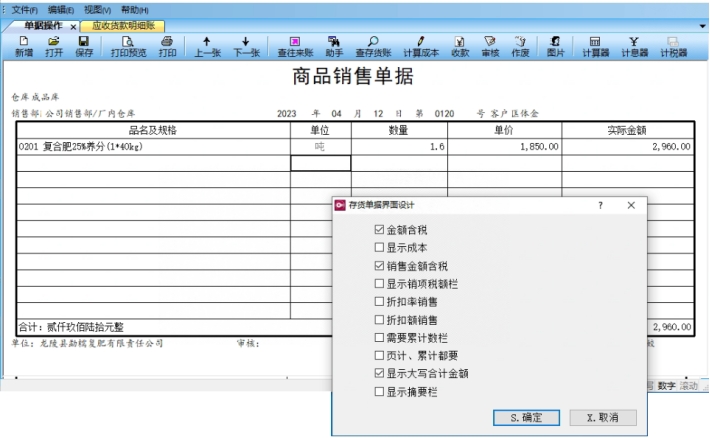
Task: Click the 审核 (Audit) toolbar icon
Action: pyautogui.click(x=490, y=46)
